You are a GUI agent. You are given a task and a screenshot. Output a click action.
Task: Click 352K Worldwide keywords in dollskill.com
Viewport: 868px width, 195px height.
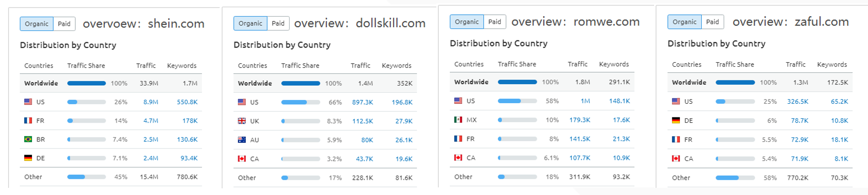tap(405, 83)
